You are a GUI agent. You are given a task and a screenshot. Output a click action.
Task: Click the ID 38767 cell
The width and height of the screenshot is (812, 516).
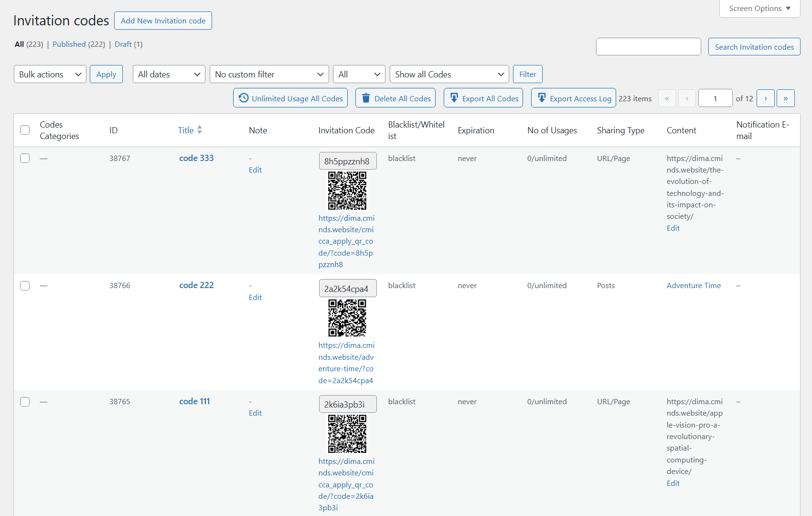(119, 158)
